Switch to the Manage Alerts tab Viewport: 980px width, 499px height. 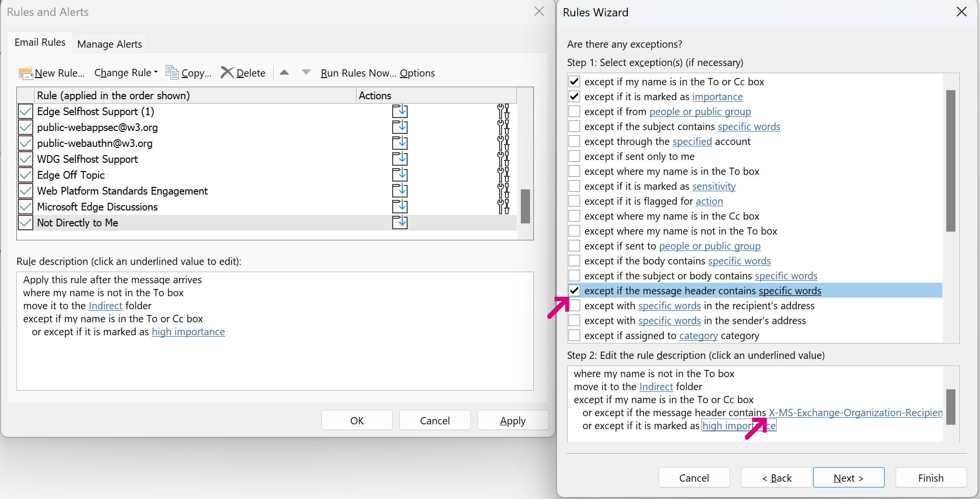(109, 44)
